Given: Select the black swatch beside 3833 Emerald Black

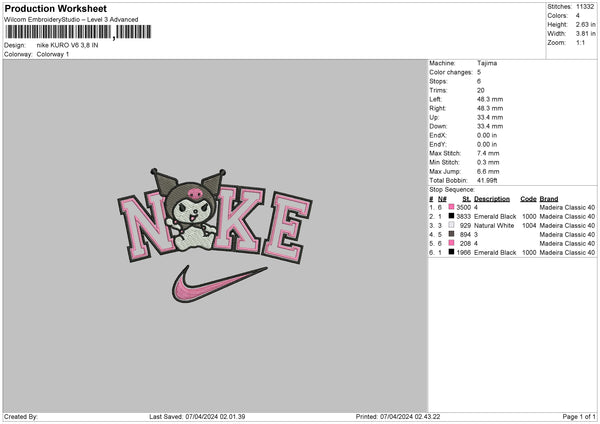Looking at the screenshot, I should (452, 216).
